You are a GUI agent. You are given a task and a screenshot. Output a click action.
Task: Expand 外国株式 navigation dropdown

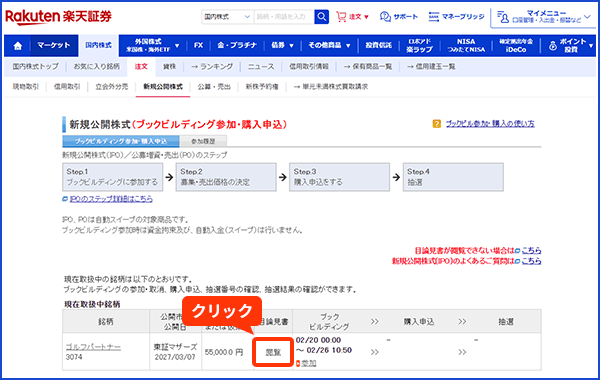click(x=153, y=46)
